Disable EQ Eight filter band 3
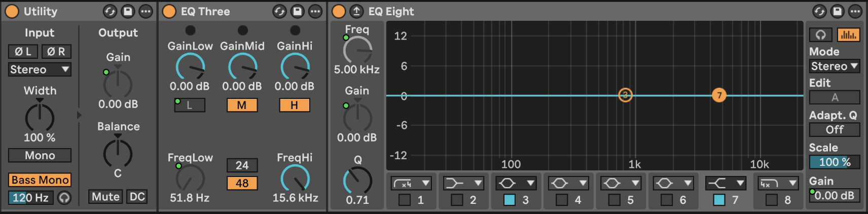The image size is (868, 214). [510, 200]
